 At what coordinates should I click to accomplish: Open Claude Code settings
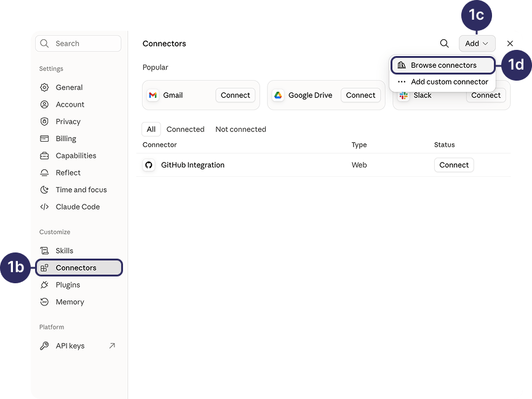[x=78, y=207]
